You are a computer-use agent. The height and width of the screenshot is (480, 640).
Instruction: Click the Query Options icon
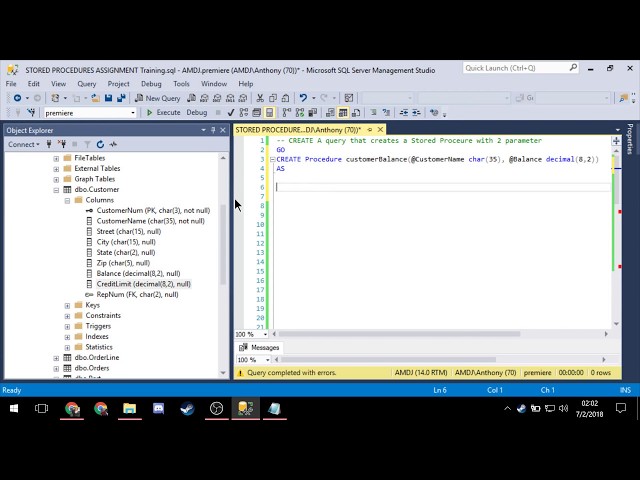coord(257,113)
